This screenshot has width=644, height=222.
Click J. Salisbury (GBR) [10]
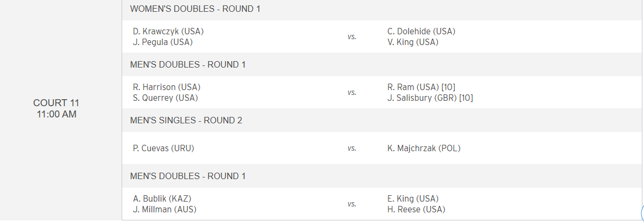(430, 98)
